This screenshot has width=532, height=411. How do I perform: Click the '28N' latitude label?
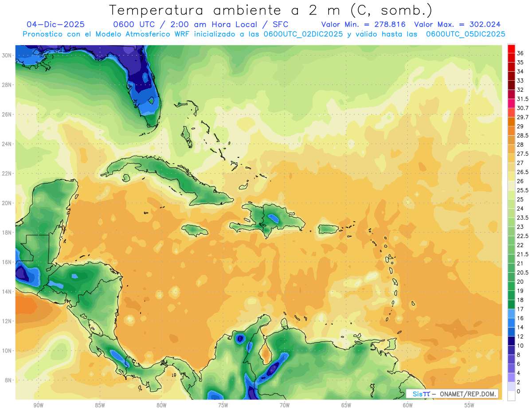pyautogui.click(x=8, y=85)
